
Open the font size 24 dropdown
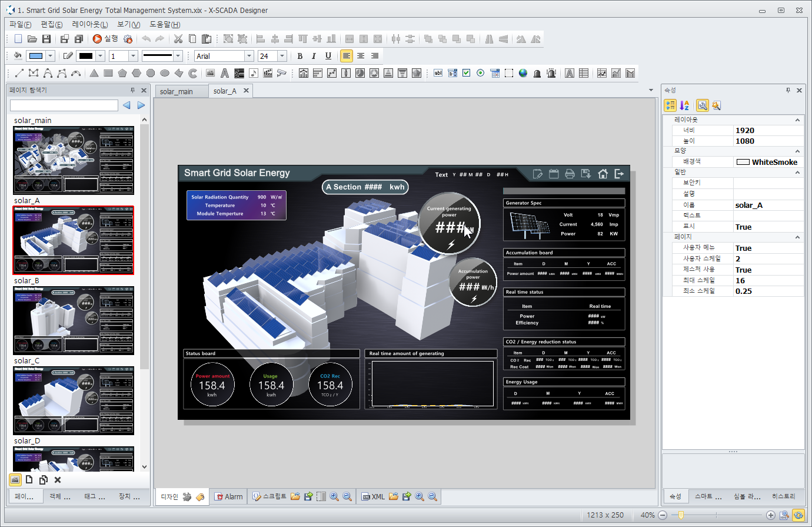click(282, 56)
